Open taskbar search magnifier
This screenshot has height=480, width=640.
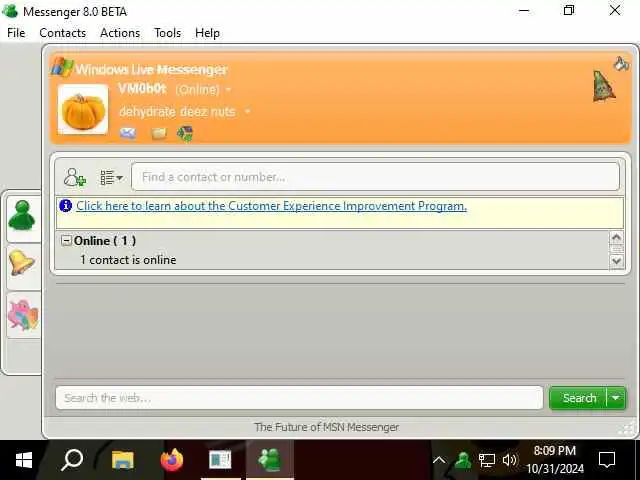[x=72, y=460]
